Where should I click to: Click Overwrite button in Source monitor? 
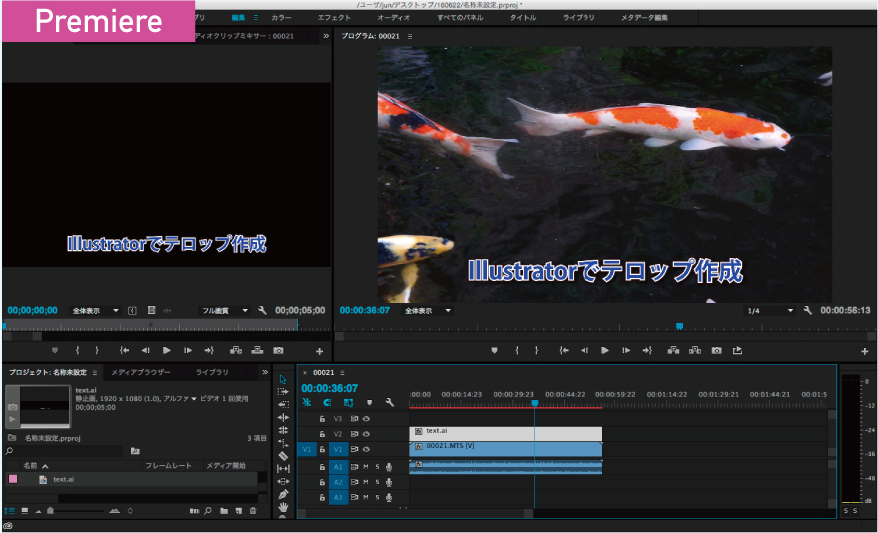(x=257, y=350)
